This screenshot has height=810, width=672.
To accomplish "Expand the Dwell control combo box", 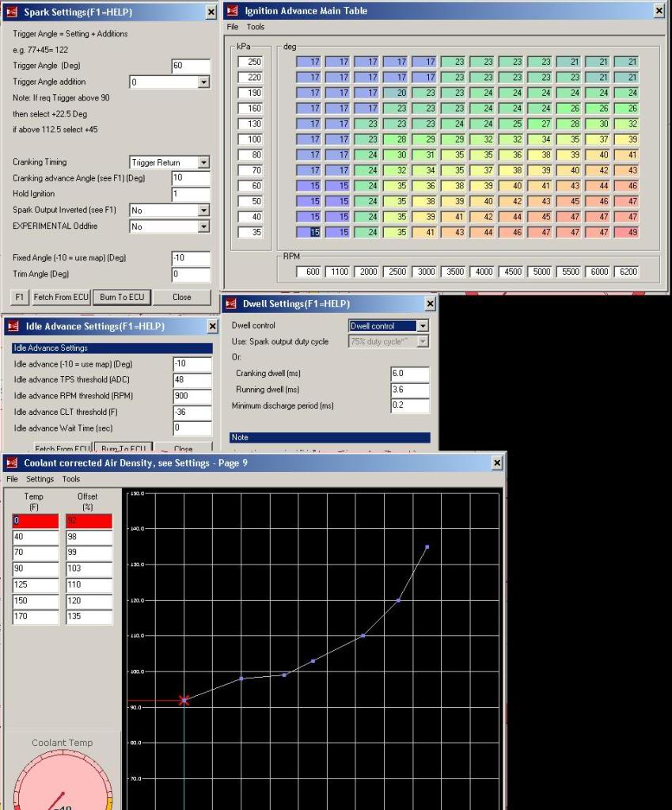I will tap(422, 326).
